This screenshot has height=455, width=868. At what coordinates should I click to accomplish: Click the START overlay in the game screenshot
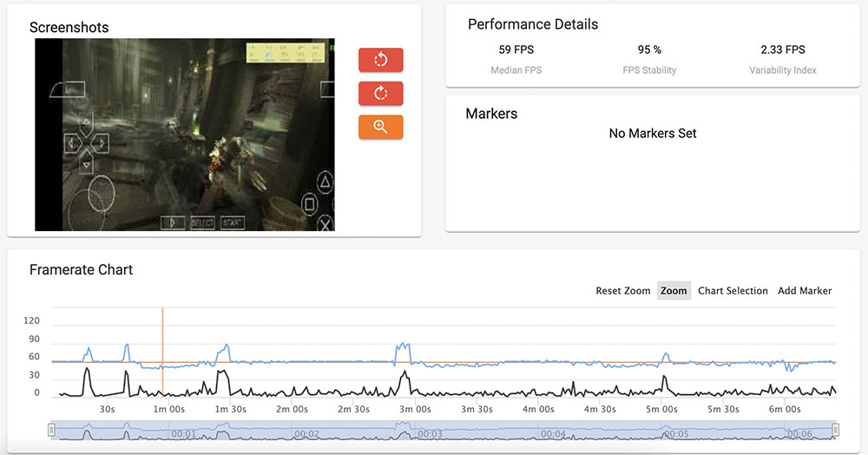(x=232, y=223)
